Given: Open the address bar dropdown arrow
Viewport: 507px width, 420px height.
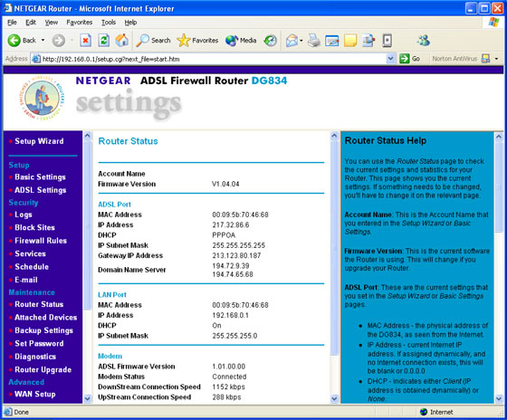Looking at the screenshot, I should pos(390,59).
